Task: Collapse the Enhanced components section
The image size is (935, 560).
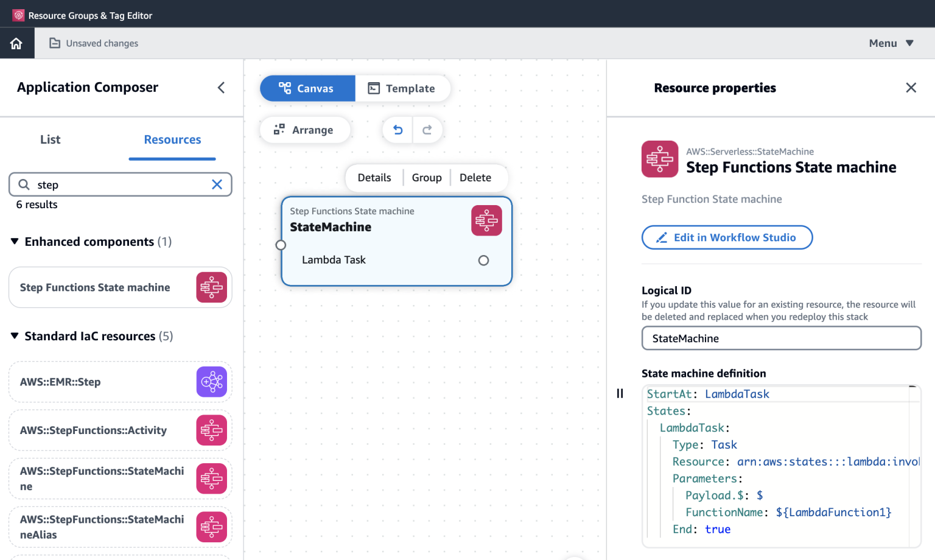Action: click(15, 241)
